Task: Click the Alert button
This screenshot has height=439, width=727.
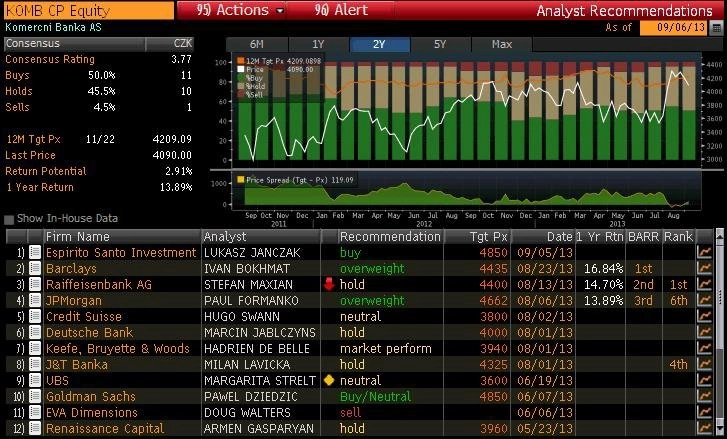Action: pos(341,10)
